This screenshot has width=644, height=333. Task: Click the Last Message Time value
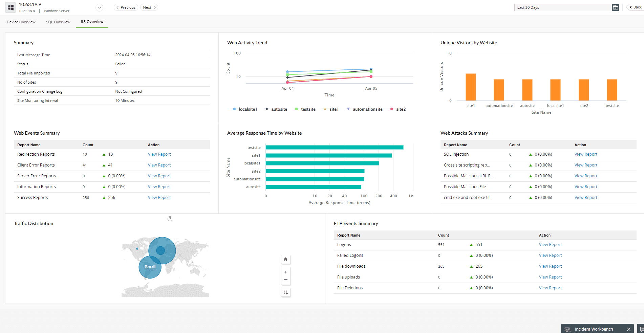click(133, 55)
